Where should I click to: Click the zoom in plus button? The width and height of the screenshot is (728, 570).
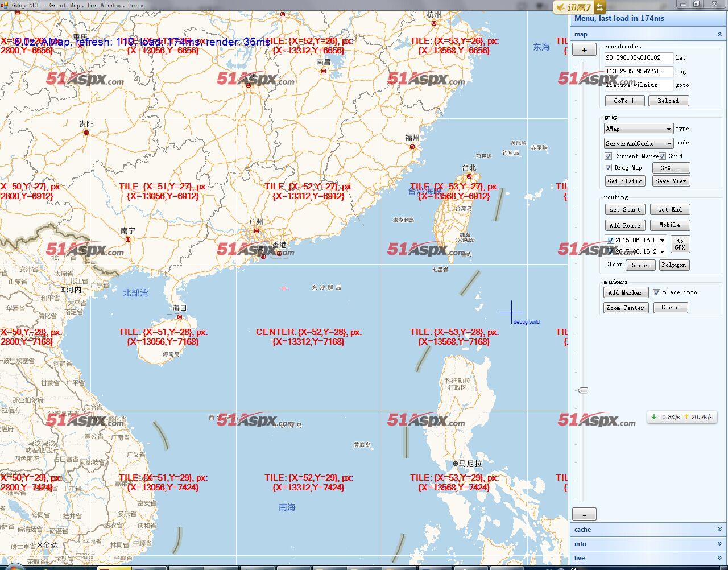584,50
